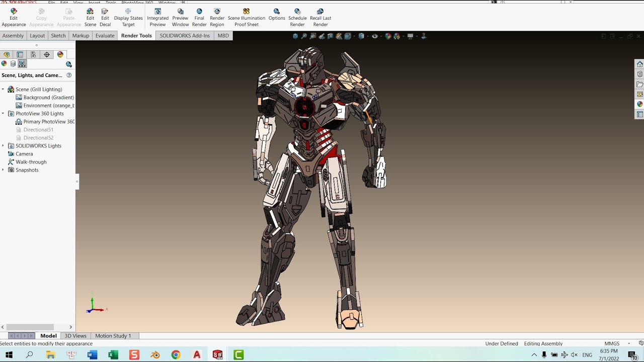Image resolution: width=644 pixels, height=362 pixels.
Task: Collapse the PhotoView 360 Lights node
Action: click(x=3, y=114)
